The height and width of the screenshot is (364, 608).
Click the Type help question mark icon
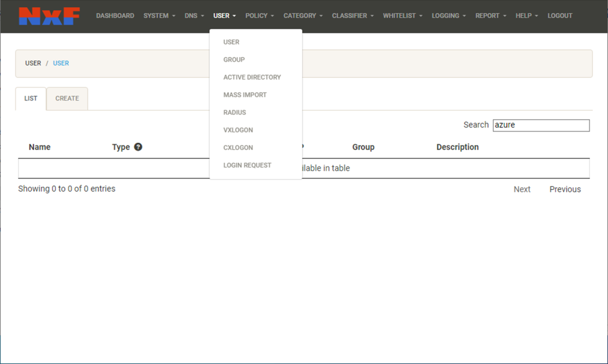point(138,147)
